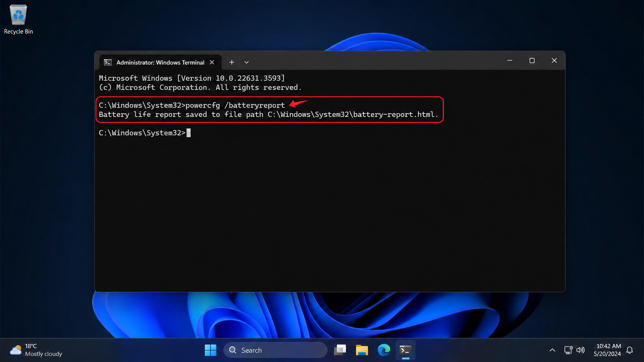The height and width of the screenshot is (362, 644).
Task: Open the Recycle Bin desktop icon
Action: pyautogui.click(x=18, y=19)
